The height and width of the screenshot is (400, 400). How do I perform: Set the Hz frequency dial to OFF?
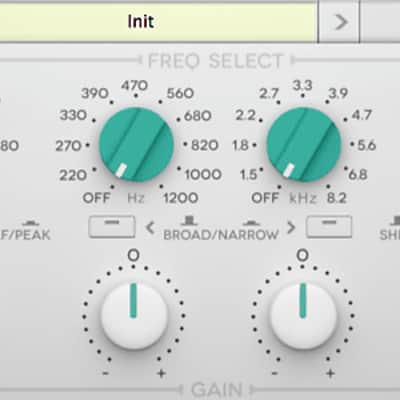(x=96, y=198)
